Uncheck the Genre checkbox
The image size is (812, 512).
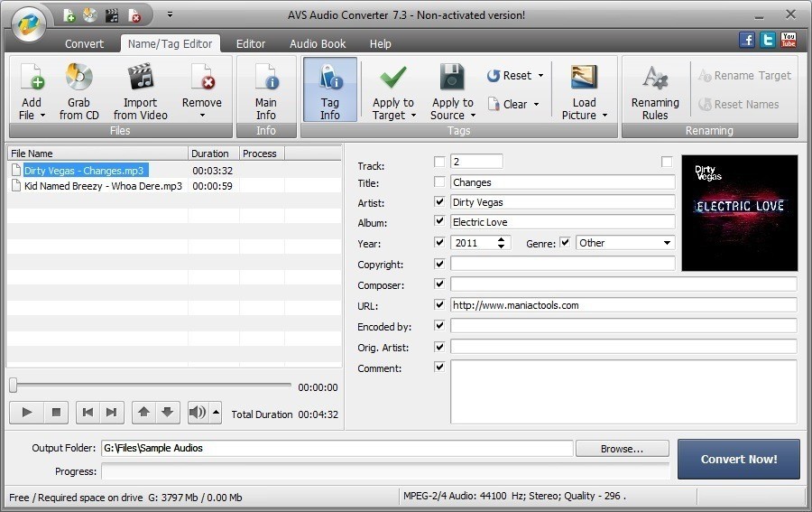coord(565,242)
